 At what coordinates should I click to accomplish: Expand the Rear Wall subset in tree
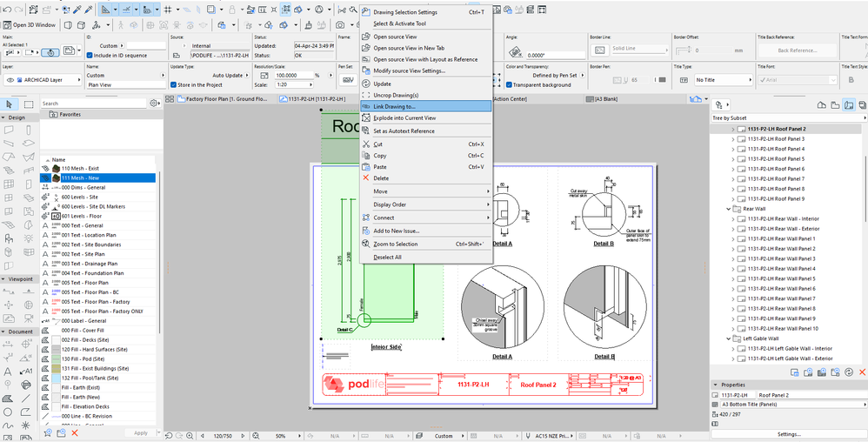point(727,209)
